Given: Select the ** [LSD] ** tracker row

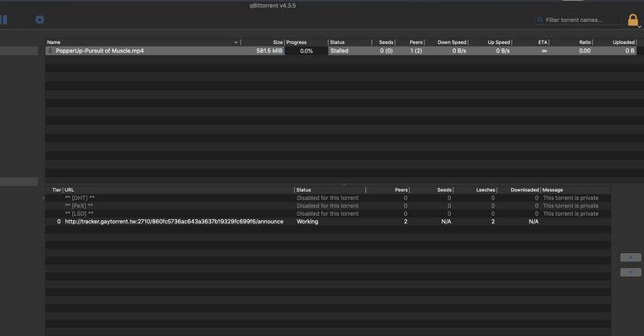Looking at the screenshot, I should [x=328, y=214].
